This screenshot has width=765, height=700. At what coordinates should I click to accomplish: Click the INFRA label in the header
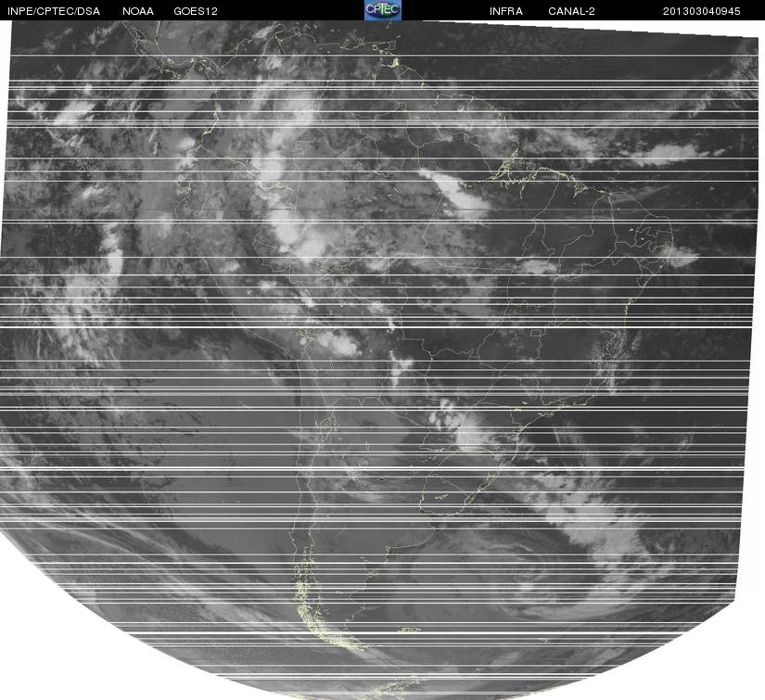506,11
